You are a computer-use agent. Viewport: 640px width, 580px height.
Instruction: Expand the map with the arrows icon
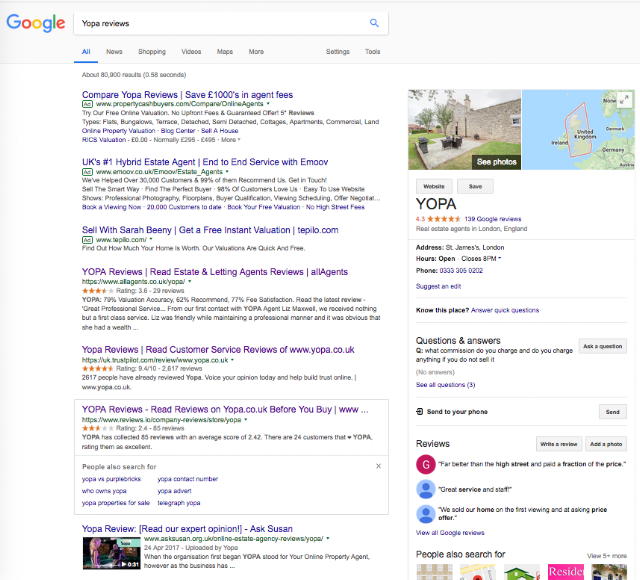pyautogui.click(x=623, y=99)
